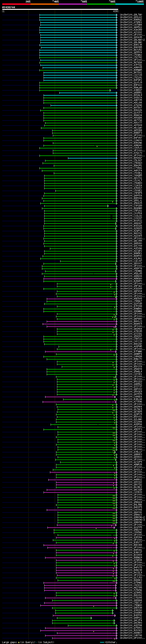This screenshot has height=644, width=146.
Task: Click the white query sequence bar
Action: coord(60,10)
